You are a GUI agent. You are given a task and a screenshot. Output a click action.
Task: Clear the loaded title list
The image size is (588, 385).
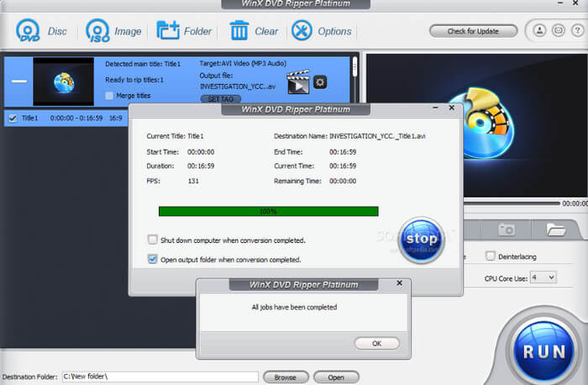(254, 31)
